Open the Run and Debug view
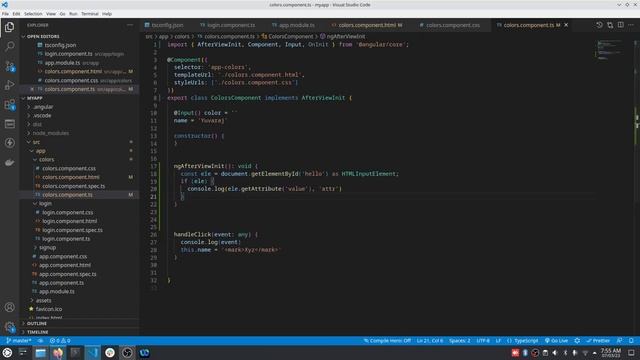The image size is (640, 360). [9, 85]
